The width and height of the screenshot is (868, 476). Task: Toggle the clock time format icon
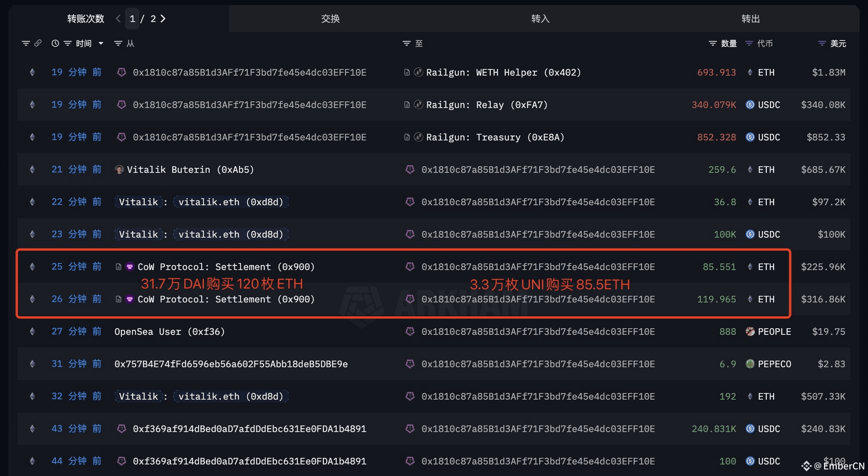tap(55, 43)
